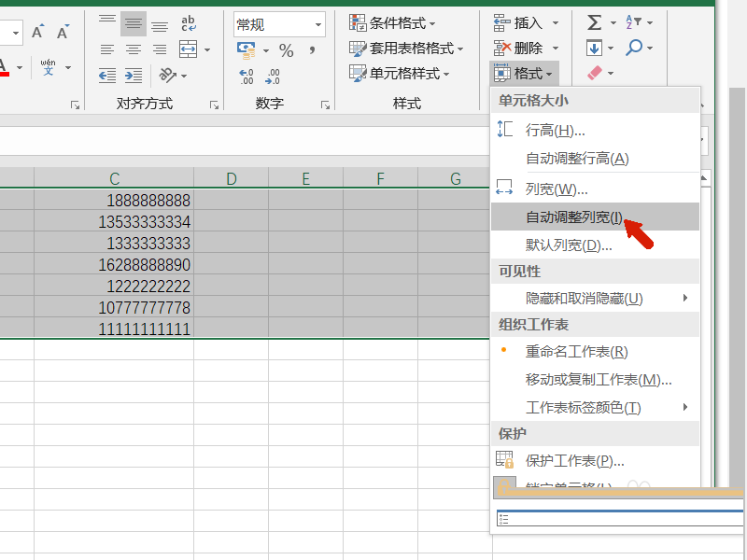Apply top vertical alignment
The image size is (747, 560).
click(107, 21)
